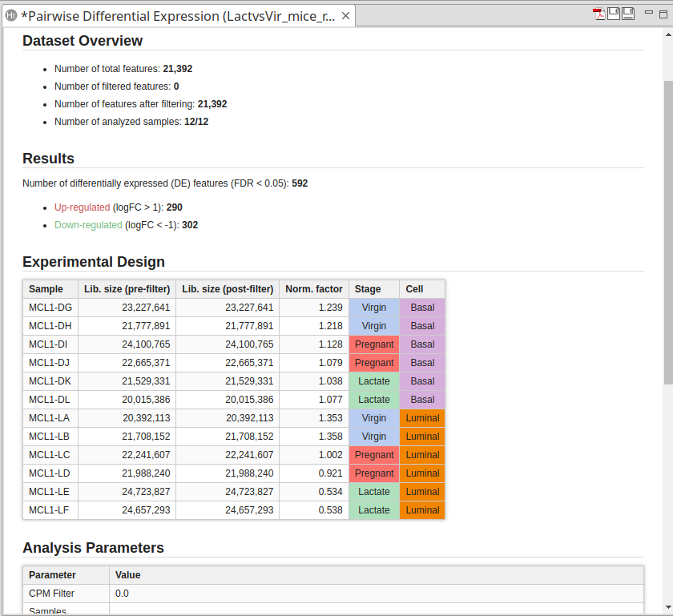This screenshot has width=673, height=616.
Task: Click the Sample column header
Action: click(46, 289)
